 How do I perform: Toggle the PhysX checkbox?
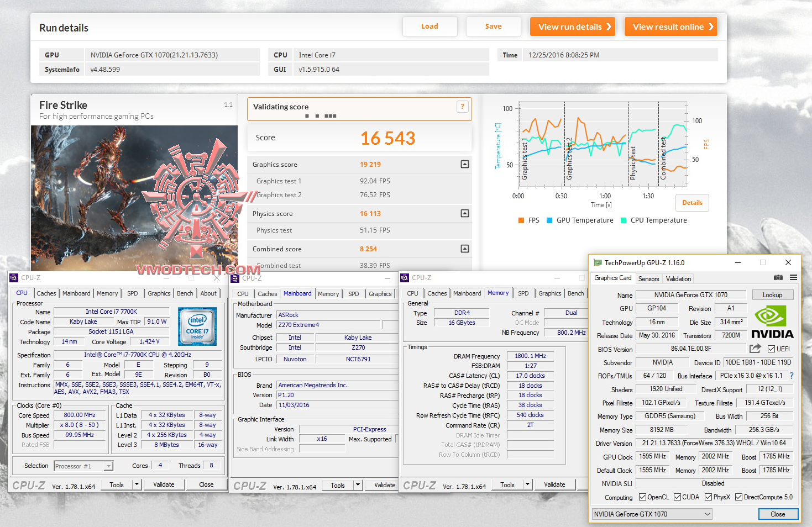[x=708, y=497]
